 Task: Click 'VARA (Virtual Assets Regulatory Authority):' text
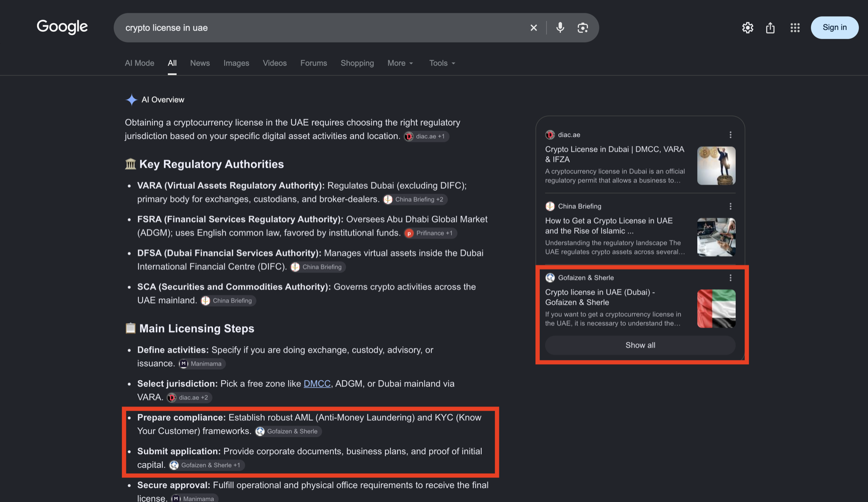[231, 185]
